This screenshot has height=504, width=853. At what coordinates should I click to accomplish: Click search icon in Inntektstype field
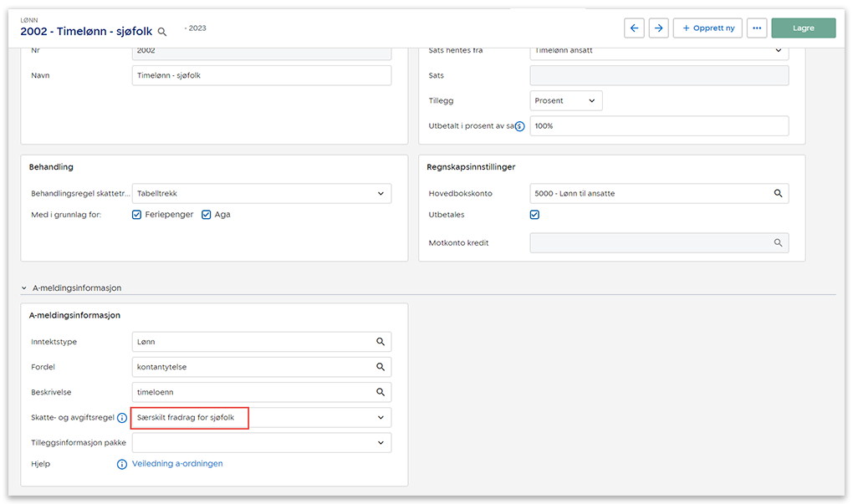pyautogui.click(x=381, y=342)
